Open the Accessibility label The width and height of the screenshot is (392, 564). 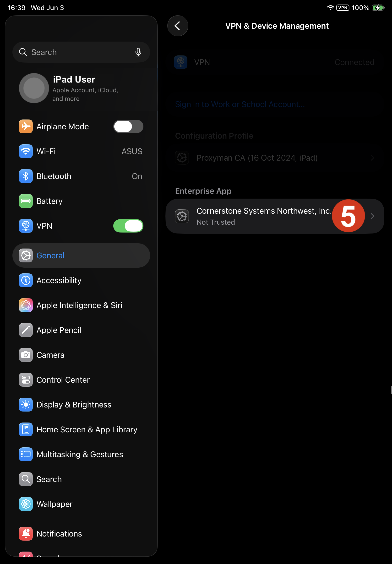point(59,281)
